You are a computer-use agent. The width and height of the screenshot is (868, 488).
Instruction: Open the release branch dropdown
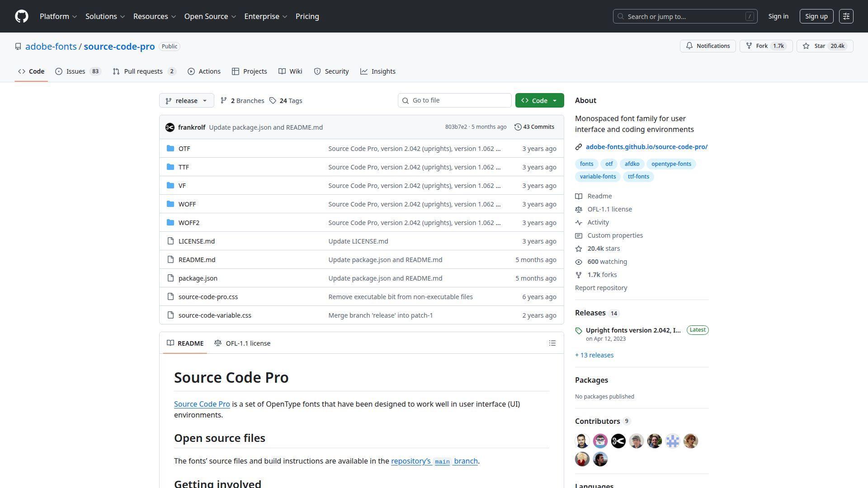click(186, 100)
